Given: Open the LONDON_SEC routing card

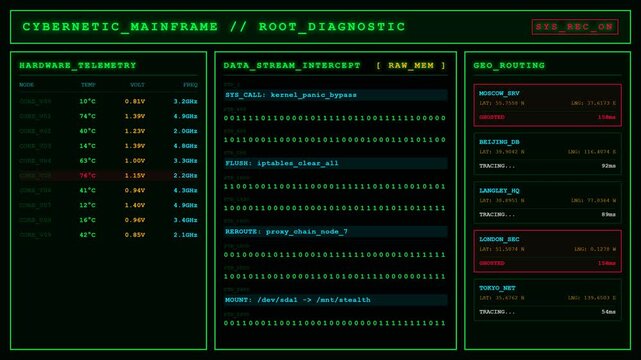Looking at the screenshot, I should point(547,251).
